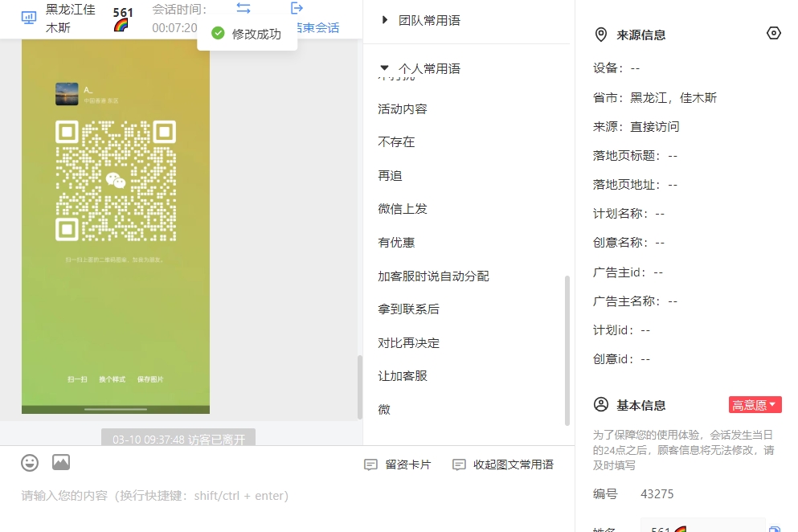Click the 广告主id row

(x=628, y=272)
